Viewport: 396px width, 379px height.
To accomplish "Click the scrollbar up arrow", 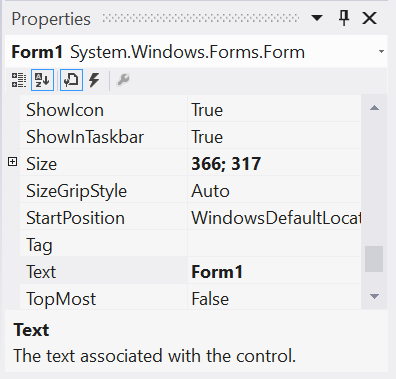I will click(x=374, y=108).
